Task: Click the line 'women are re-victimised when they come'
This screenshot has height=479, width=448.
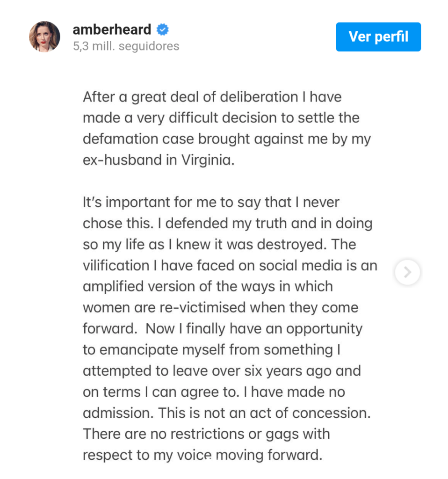Action: tap(220, 308)
